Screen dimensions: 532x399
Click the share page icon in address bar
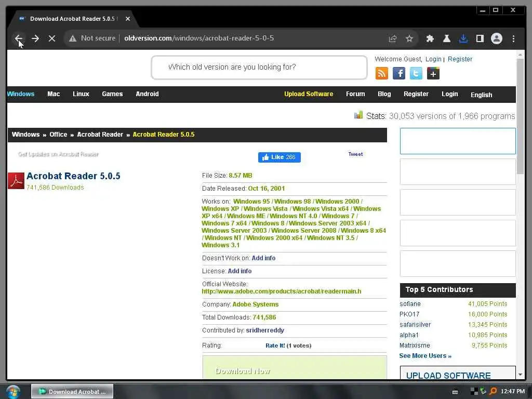[393, 38]
